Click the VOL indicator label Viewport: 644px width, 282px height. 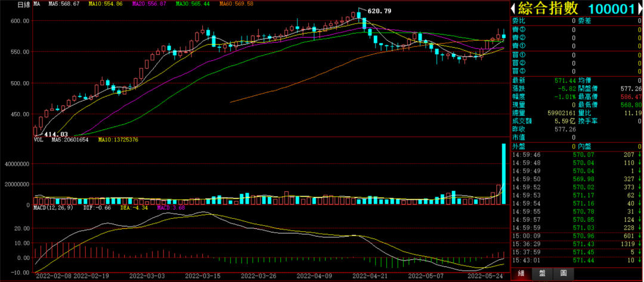pyautogui.click(x=38, y=140)
